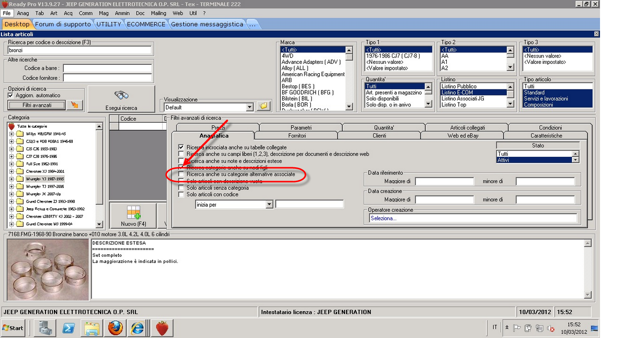Expand the Cherokee XJ 1984-2001 category node
The height and width of the screenshot is (338, 644).
11,171
